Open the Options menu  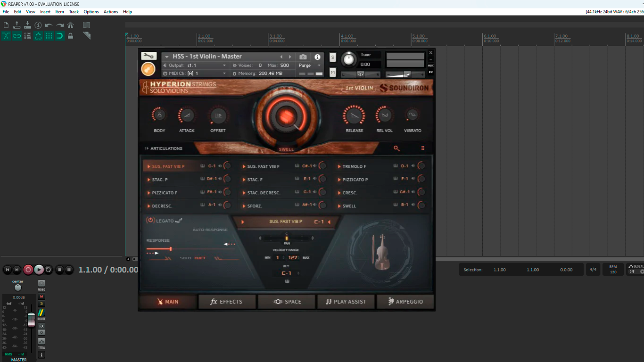pos(91,12)
